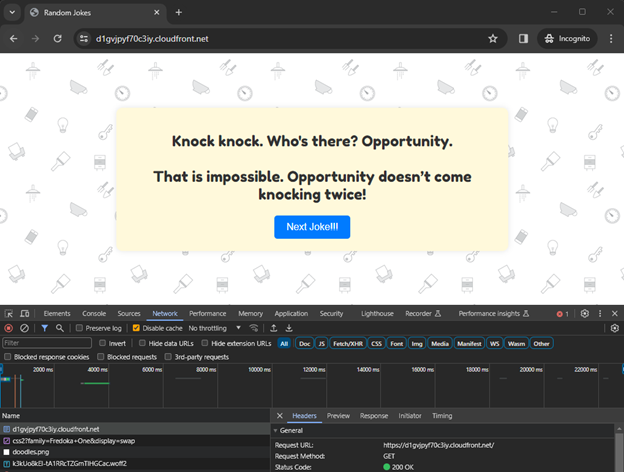Reload the Random Jokes page
The width and height of the screenshot is (624, 472).
click(58, 39)
